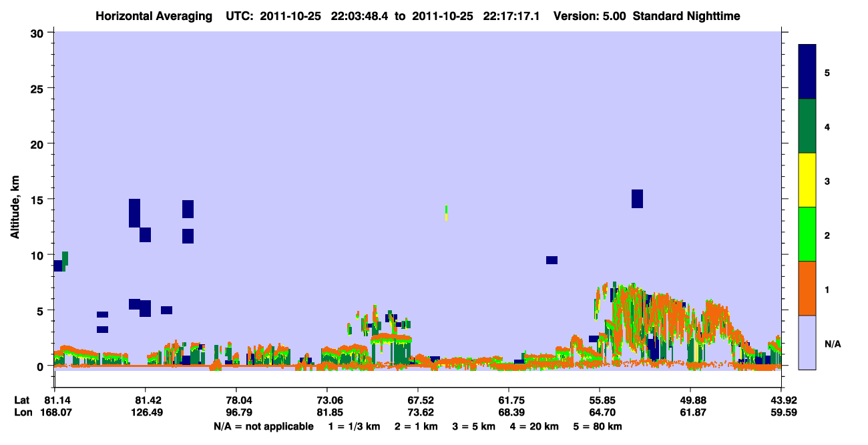The height and width of the screenshot is (445, 868).
Task: Click the '3 = 5 km' legend text
Action: tap(474, 426)
